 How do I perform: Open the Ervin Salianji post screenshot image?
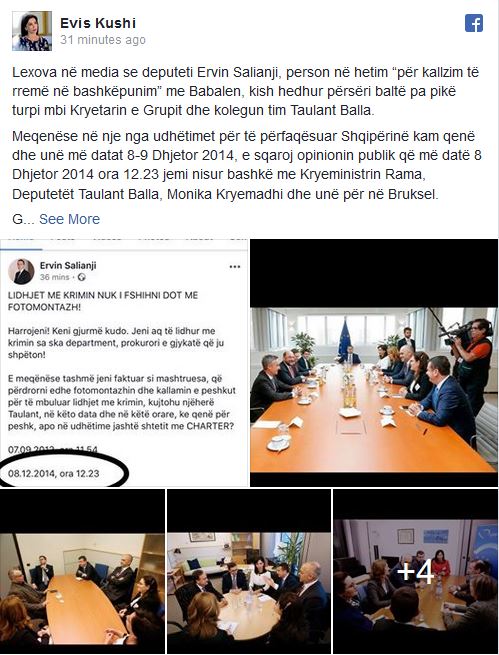click(x=124, y=363)
